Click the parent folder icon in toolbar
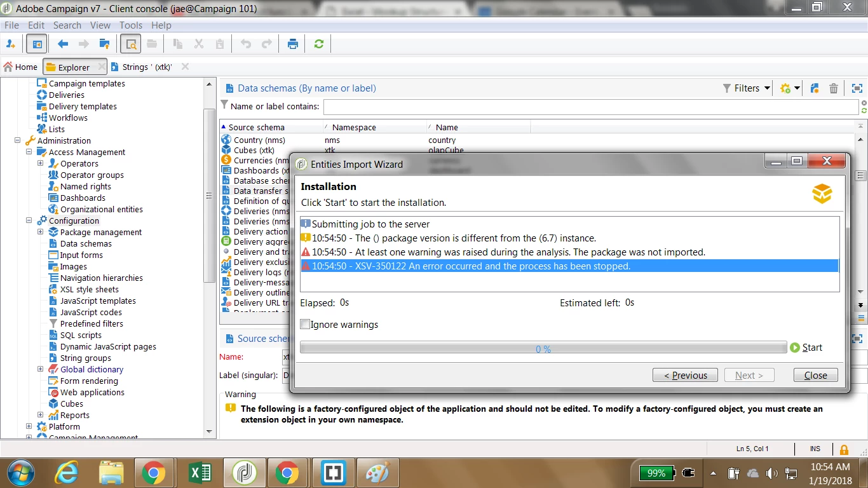The height and width of the screenshot is (488, 868). (x=105, y=44)
